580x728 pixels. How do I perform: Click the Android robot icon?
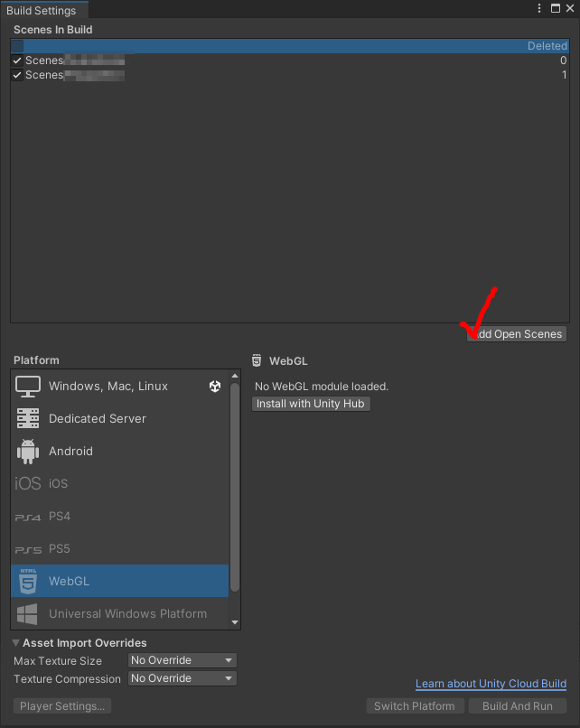pos(28,452)
